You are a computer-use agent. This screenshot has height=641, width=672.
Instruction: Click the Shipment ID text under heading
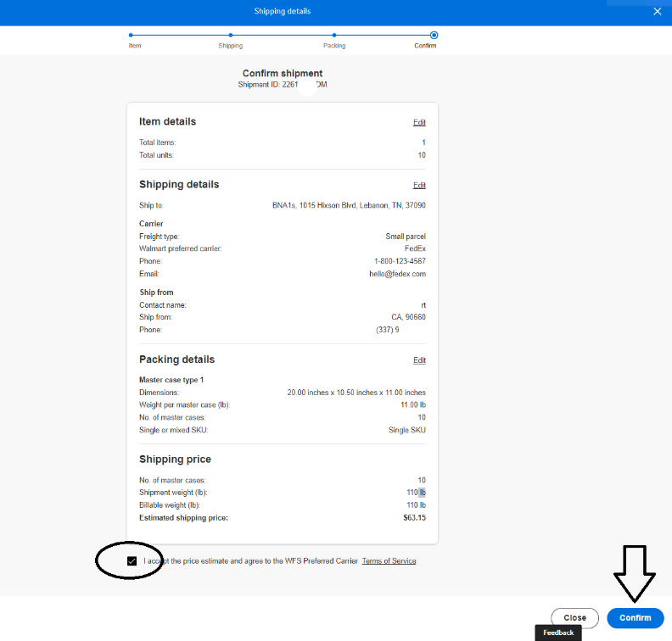tap(283, 85)
